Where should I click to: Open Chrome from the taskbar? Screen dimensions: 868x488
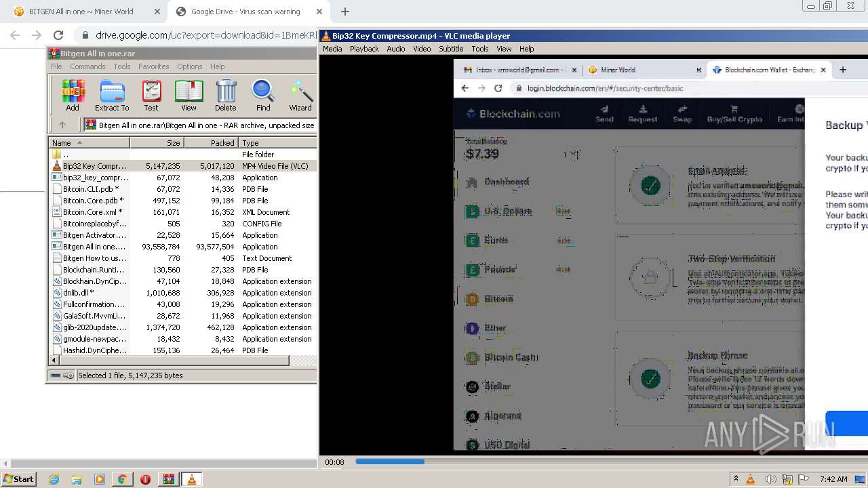pyautogui.click(x=122, y=479)
